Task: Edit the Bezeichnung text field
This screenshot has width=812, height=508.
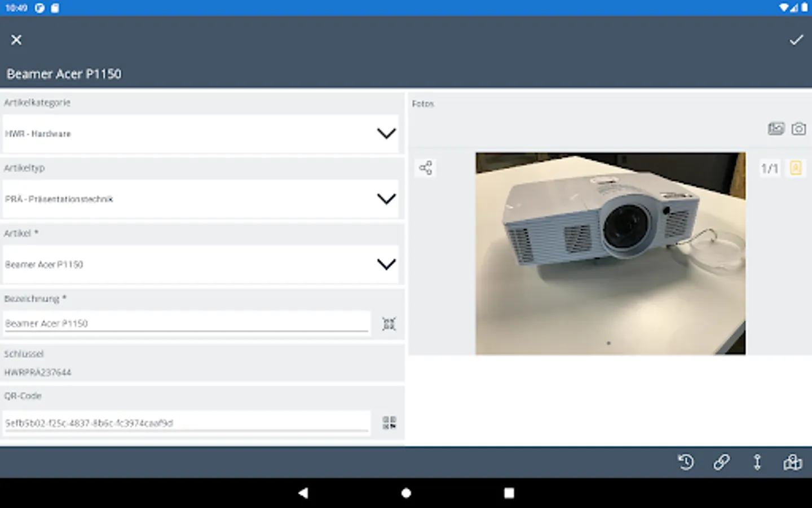Action: [x=186, y=323]
